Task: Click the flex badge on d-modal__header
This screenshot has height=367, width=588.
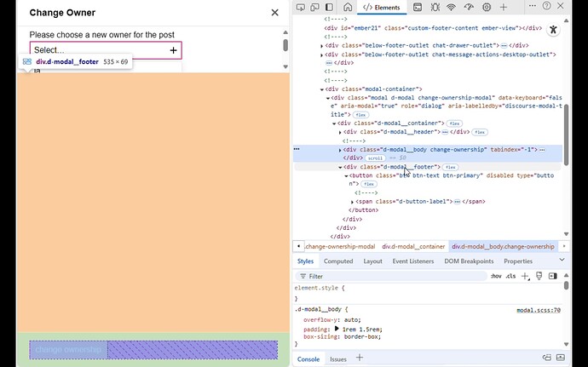Action: coord(480,132)
